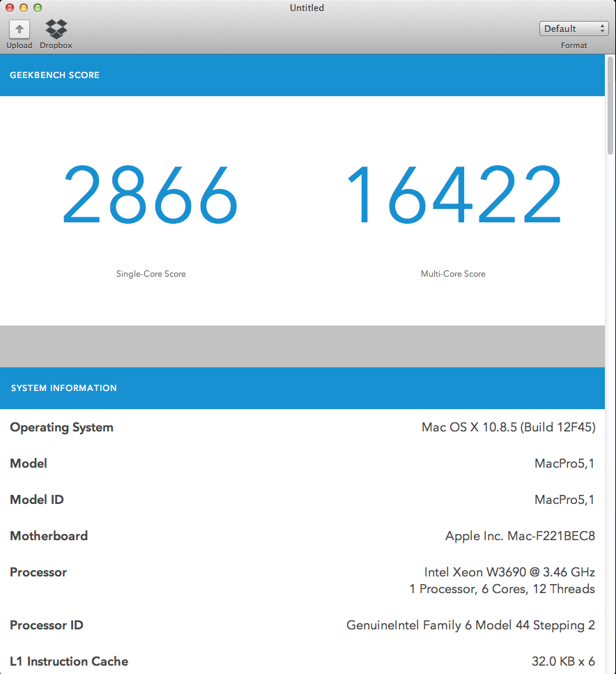Minimize the window with yellow button
The height and width of the screenshot is (674, 616).
(x=24, y=8)
